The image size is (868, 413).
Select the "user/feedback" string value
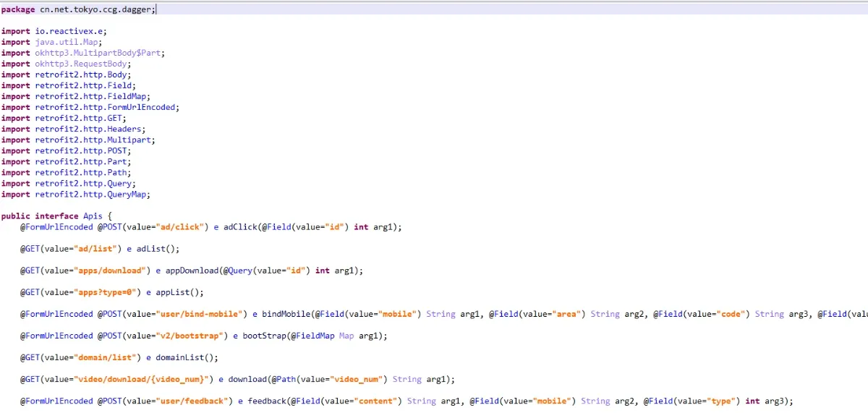[x=194, y=400]
